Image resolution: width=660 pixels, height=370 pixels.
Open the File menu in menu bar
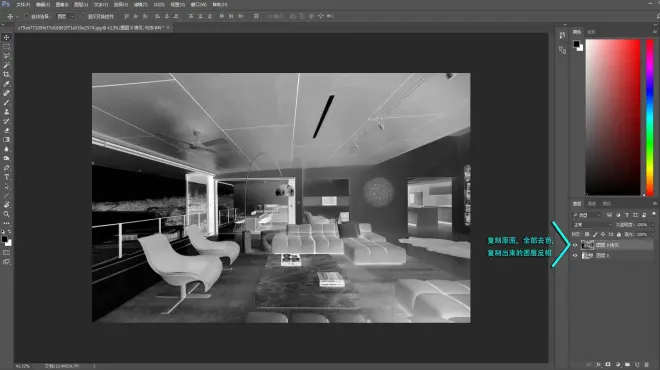[x=22, y=5]
